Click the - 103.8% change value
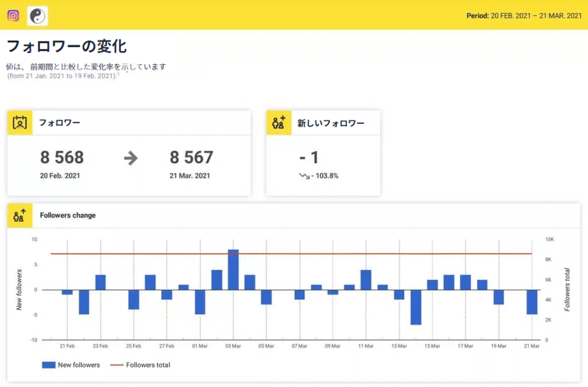 pos(325,176)
